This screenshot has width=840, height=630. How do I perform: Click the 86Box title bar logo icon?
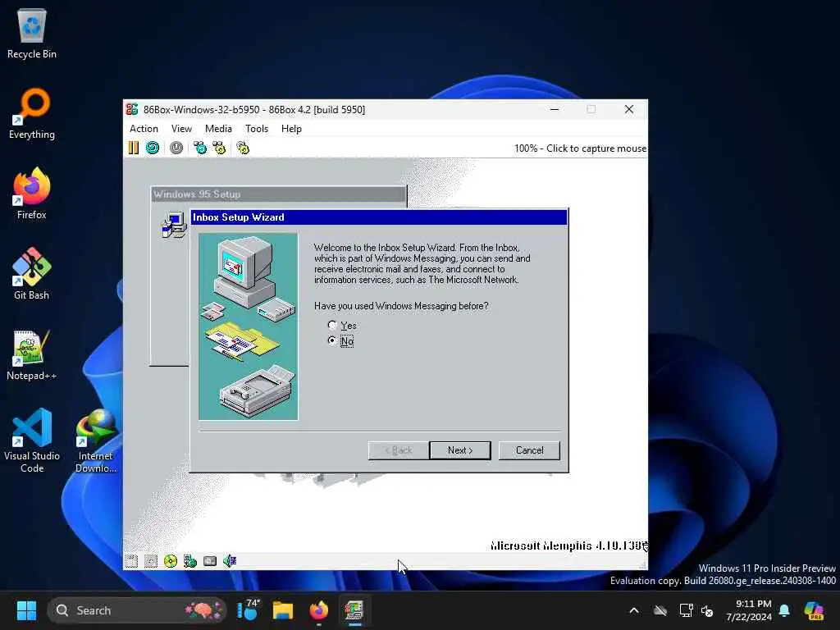(x=132, y=109)
